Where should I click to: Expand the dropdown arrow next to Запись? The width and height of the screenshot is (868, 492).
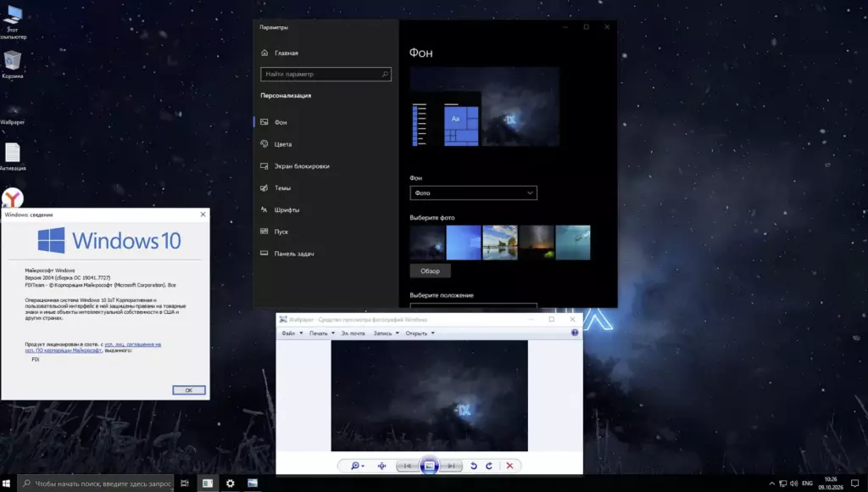pyautogui.click(x=397, y=333)
